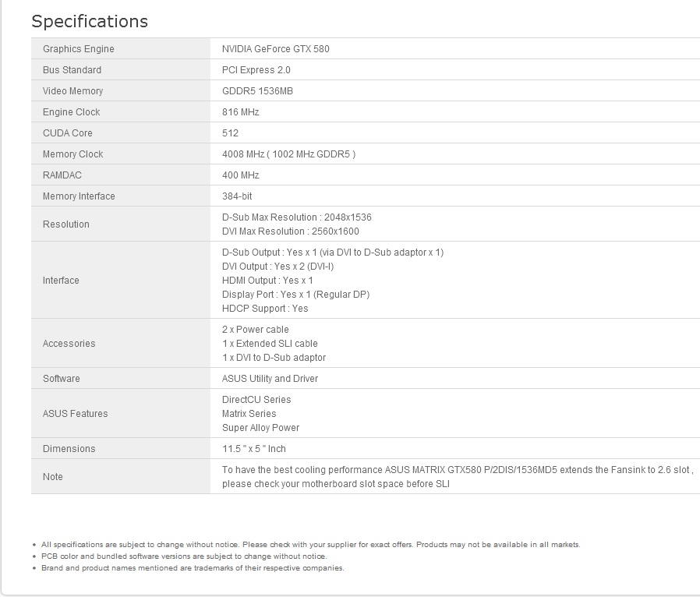Click the Display Port line
Viewport: 700px width, 597px height.
click(x=295, y=295)
